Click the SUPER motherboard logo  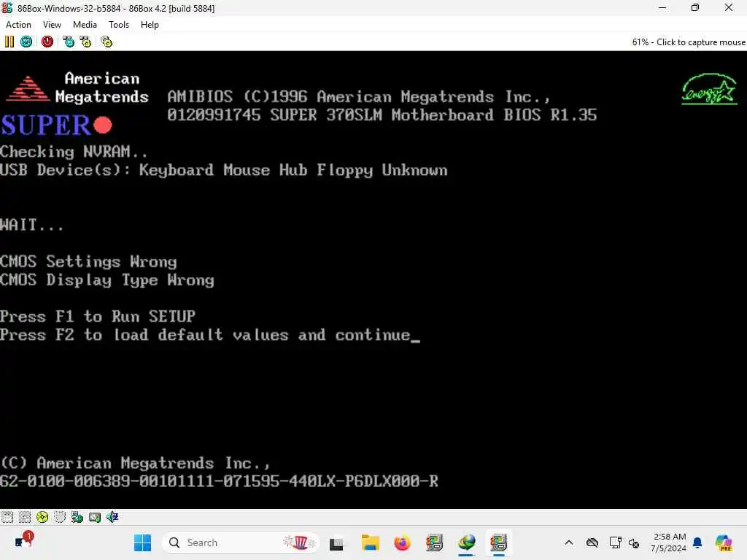[x=56, y=125]
